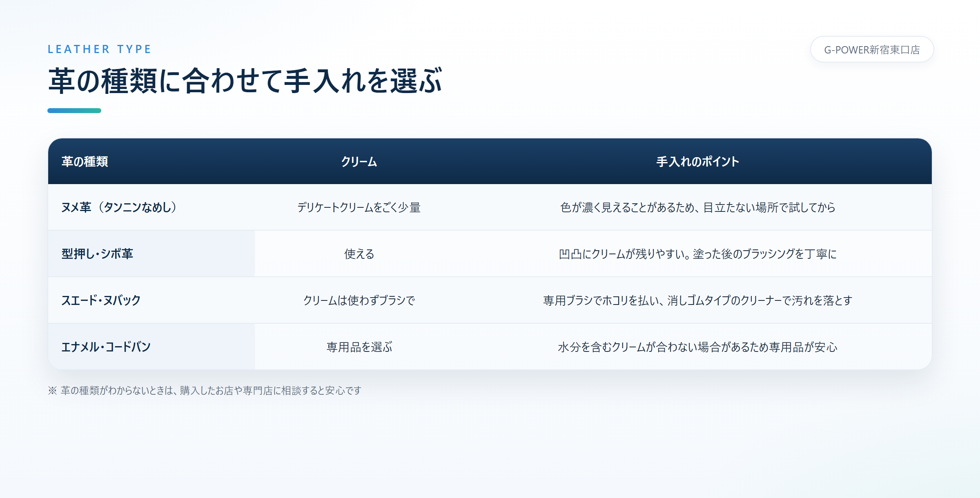Screen dimensions: 980x498
Task: Select the ヌメ革（タンニンなめし） row label
Action: coord(119,207)
